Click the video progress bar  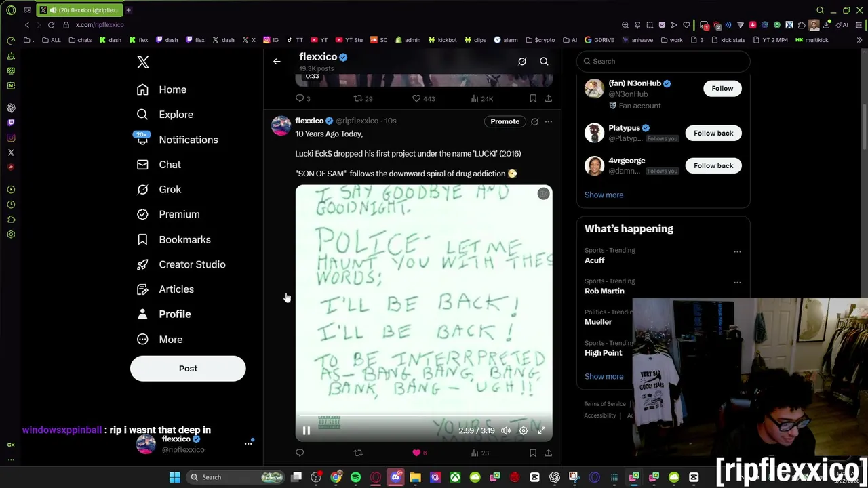pyautogui.click(x=424, y=417)
